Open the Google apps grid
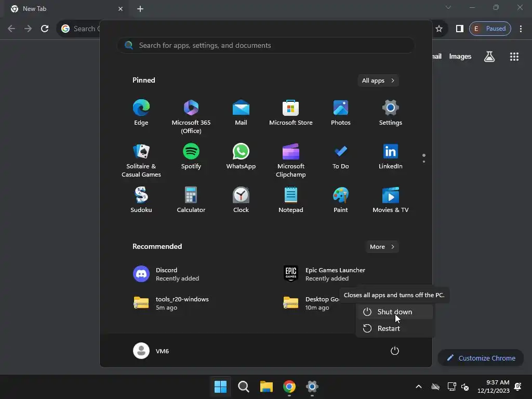The height and width of the screenshot is (399, 532). tap(514, 56)
